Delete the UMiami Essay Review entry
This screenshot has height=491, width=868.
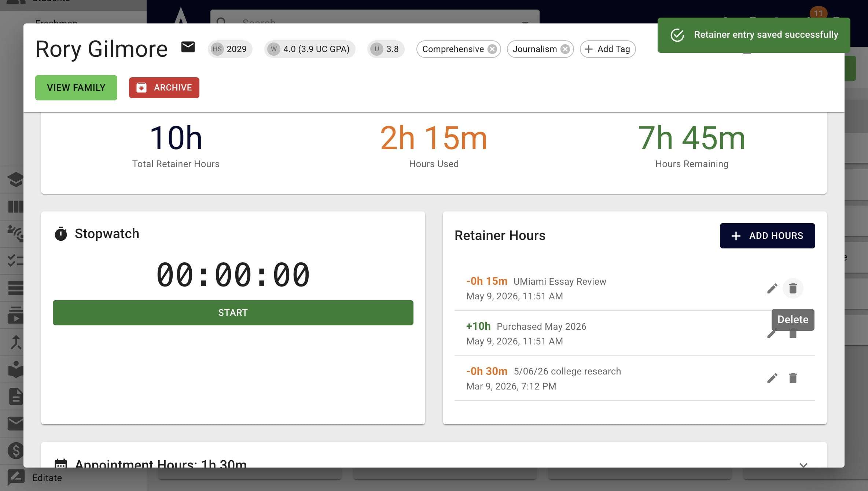(x=793, y=288)
